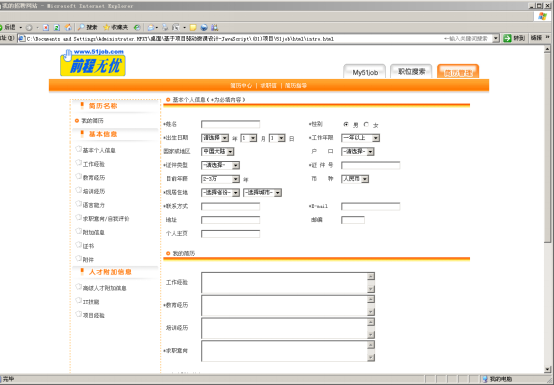The height and width of the screenshot is (385, 554).
Task: Select the 女 gender radio button
Action: [366, 124]
